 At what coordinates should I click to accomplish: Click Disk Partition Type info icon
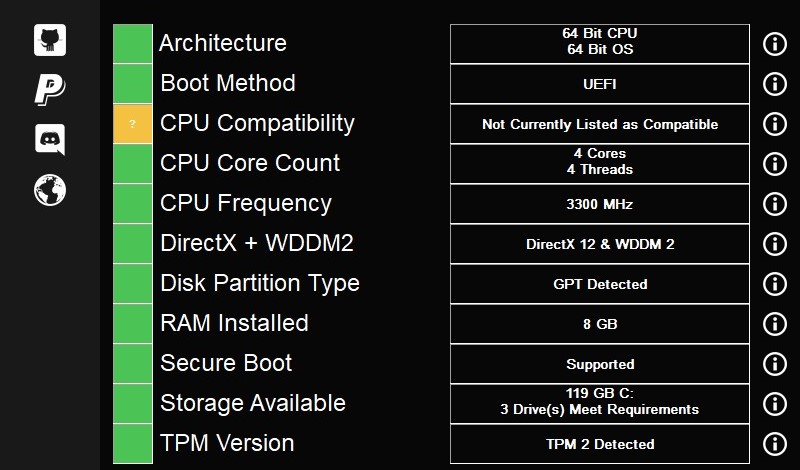coord(775,284)
